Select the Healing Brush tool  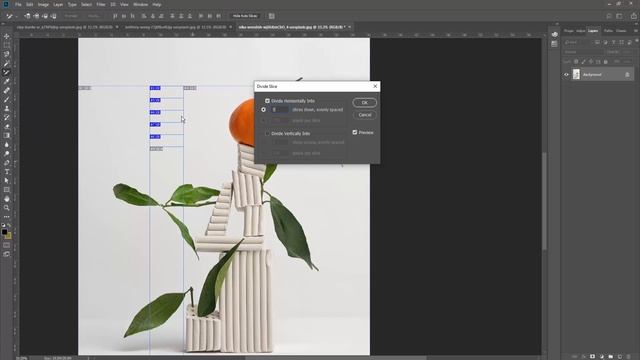7,90
